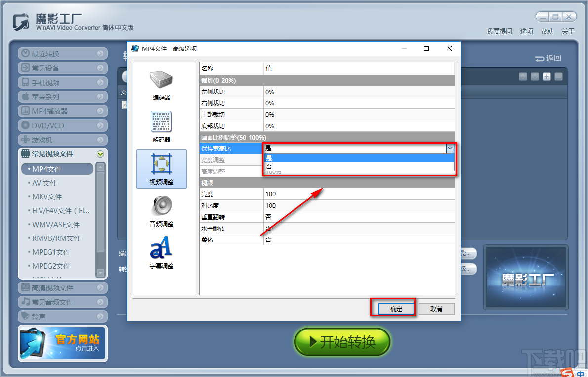Viewport: 588px width, 377px height.
Task: Open 帮助 in top menu
Action: point(547,31)
